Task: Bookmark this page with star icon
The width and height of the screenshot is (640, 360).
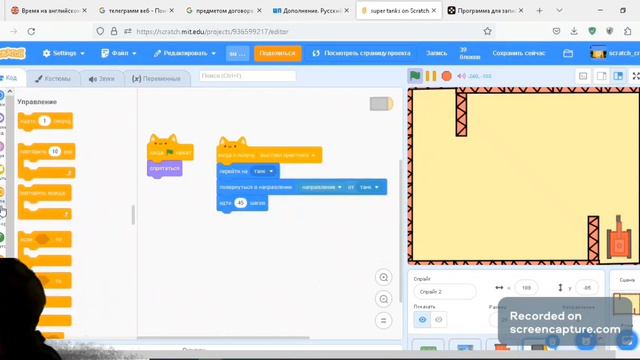Action: tap(487, 31)
